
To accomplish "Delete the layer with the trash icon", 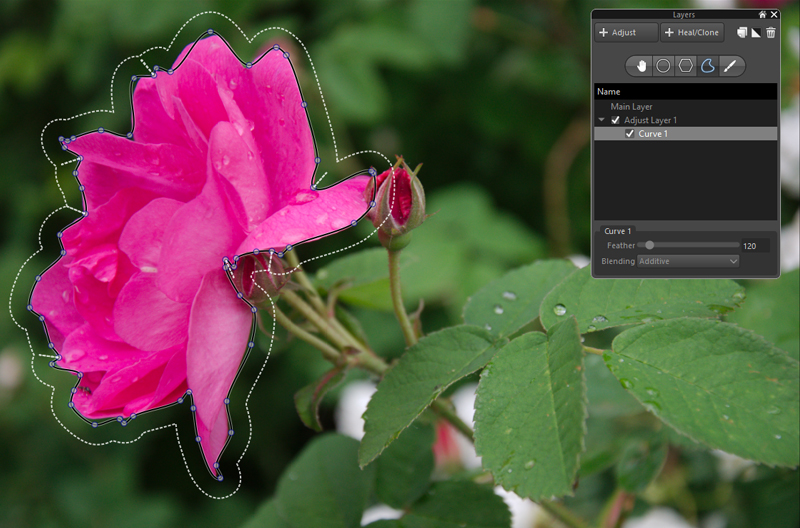I will [770, 33].
